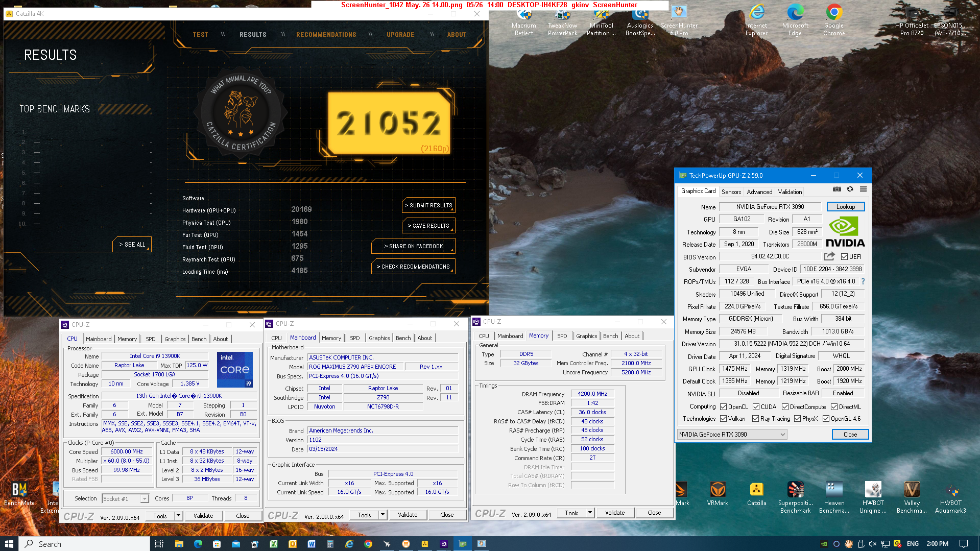Viewport: 980px width, 551px height.
Task: Open Validation tab in GPU-Z
Action: [x=790, y=191]
